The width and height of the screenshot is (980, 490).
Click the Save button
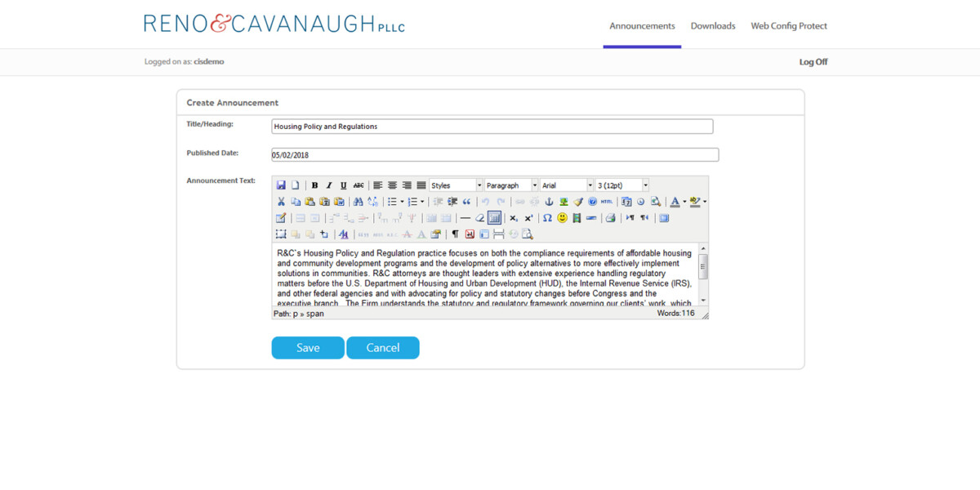[308, 348]
